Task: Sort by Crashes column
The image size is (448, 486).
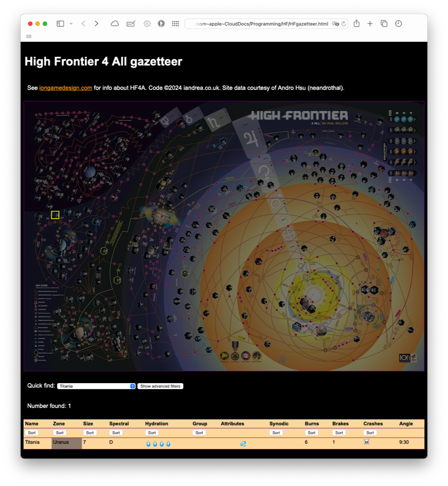Action: point(370,433)
